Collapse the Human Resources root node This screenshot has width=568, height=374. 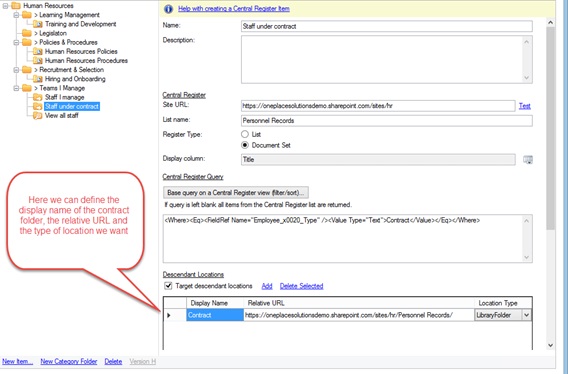5,6
